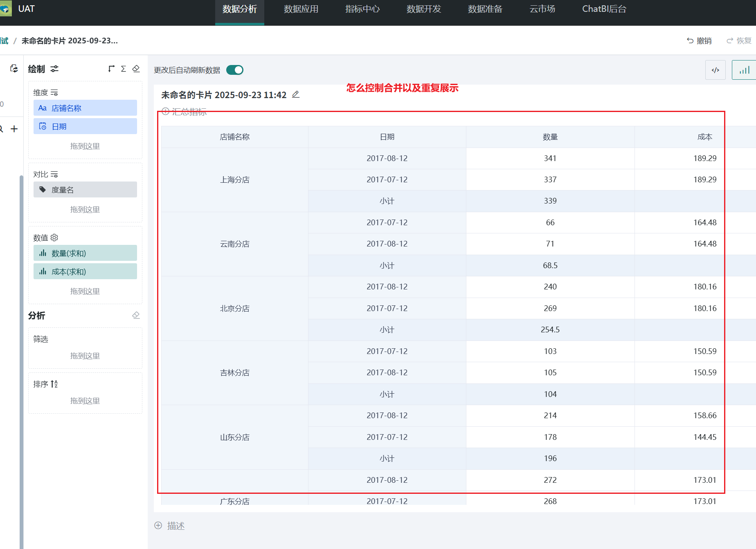Image resolution: width=756 pixels, height=549 pixels.
Task: Click the 撤销 undo button
Action: (x=699, y=40)
